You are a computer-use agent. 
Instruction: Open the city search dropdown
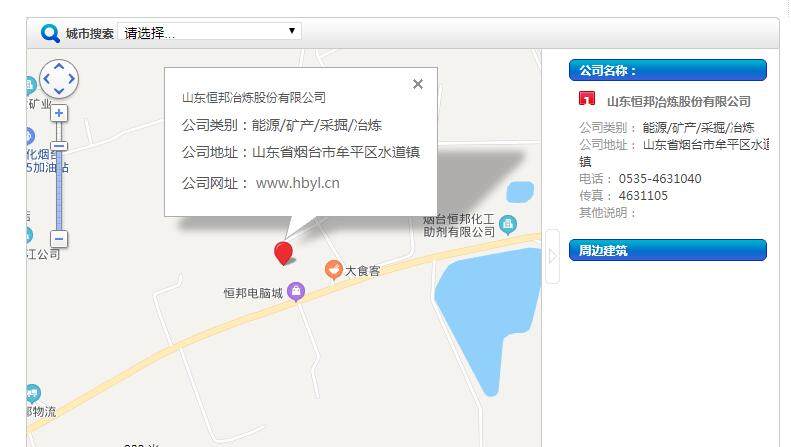point(209,31)
